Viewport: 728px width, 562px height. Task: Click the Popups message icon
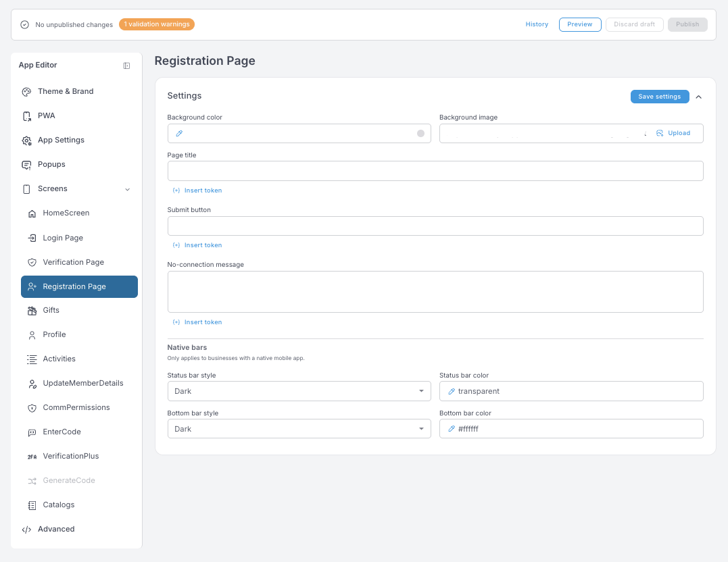[26, 165]
